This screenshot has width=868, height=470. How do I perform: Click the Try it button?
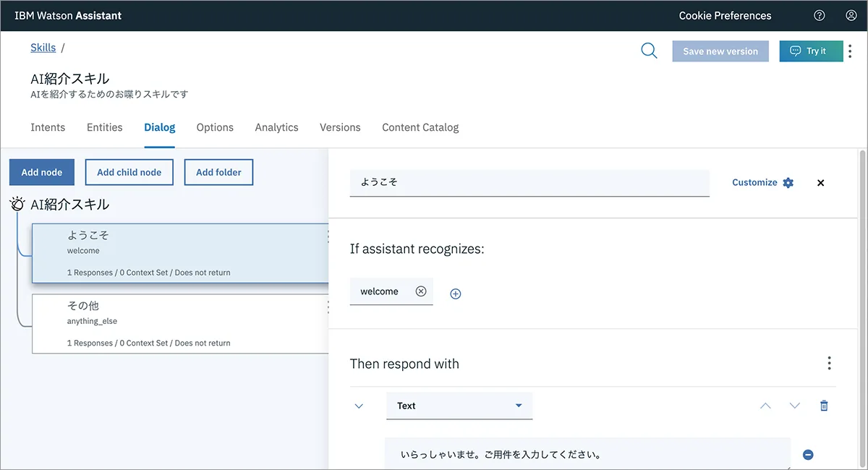(811, 51)
